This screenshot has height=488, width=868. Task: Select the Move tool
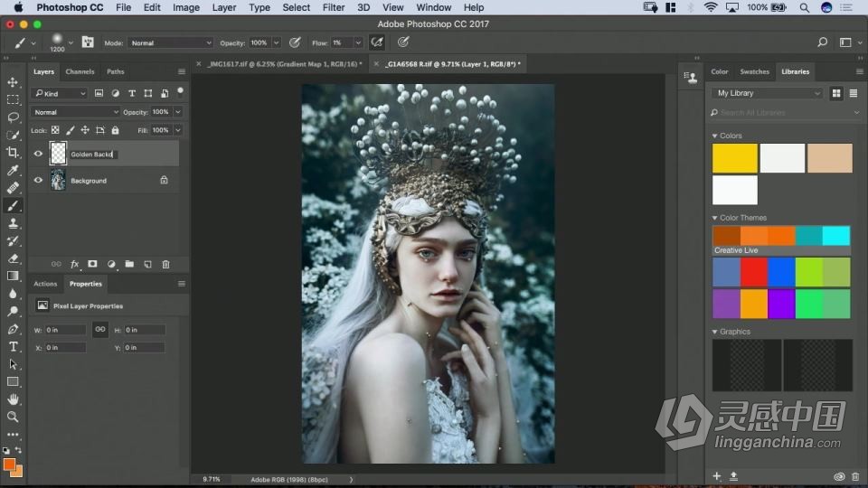click(13, 82)
